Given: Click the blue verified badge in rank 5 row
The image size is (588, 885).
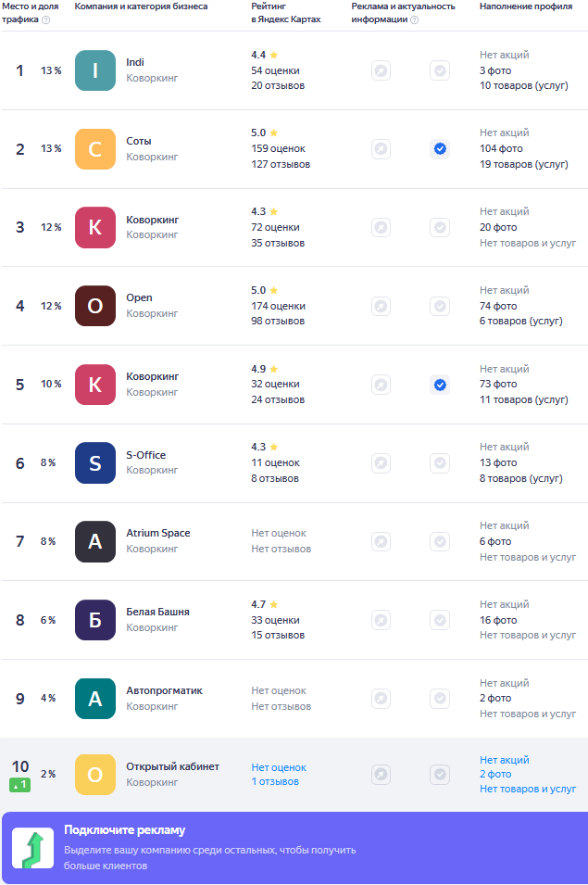Looking at the screenshot, I should click(440, 385).
